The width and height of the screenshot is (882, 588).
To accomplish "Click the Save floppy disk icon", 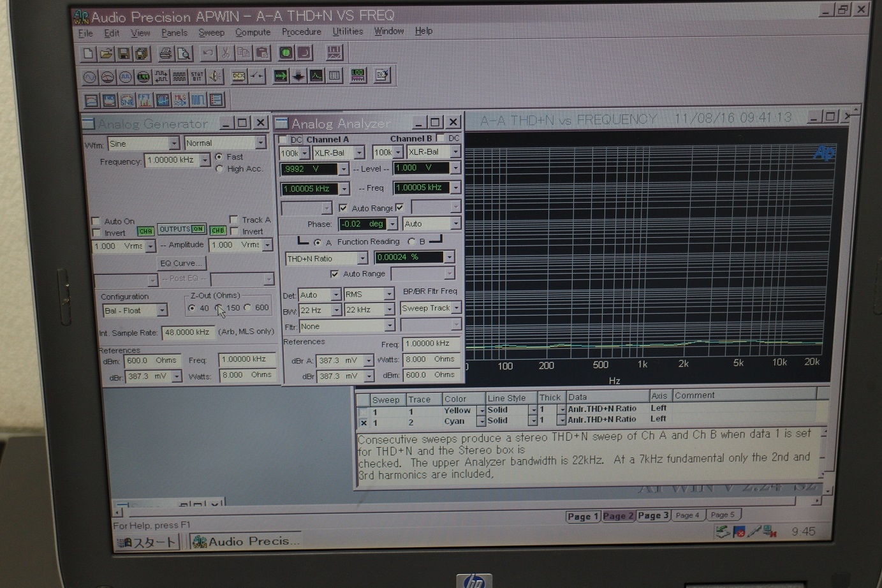I will [x=124, y=53].
